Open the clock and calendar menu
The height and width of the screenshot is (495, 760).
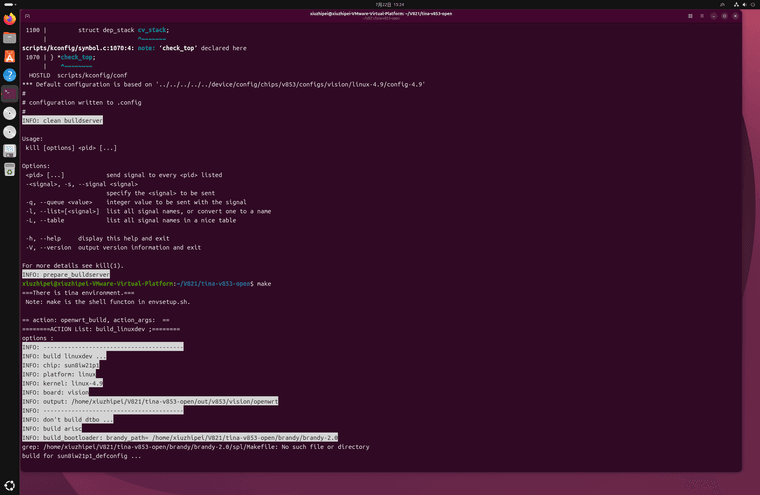(x=390, y=4)
